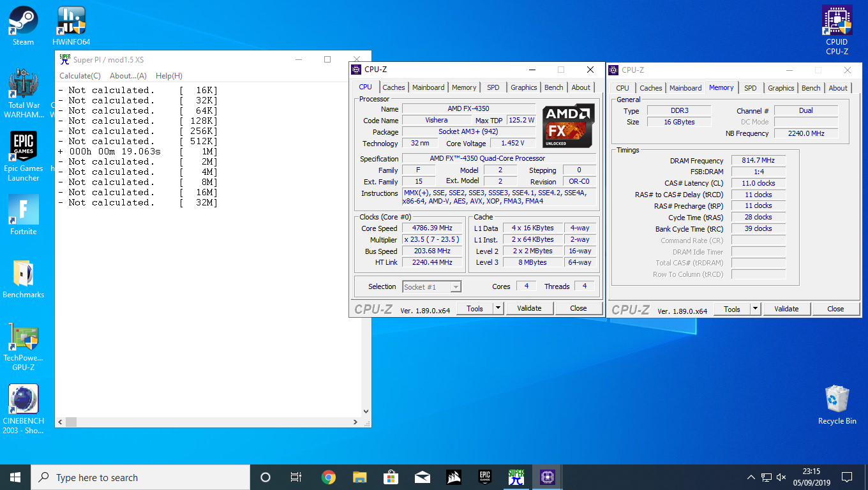This screenshot has width=868, height=490.
Task: Click Tools button in left CPU-Z
Action: (475, 309)
